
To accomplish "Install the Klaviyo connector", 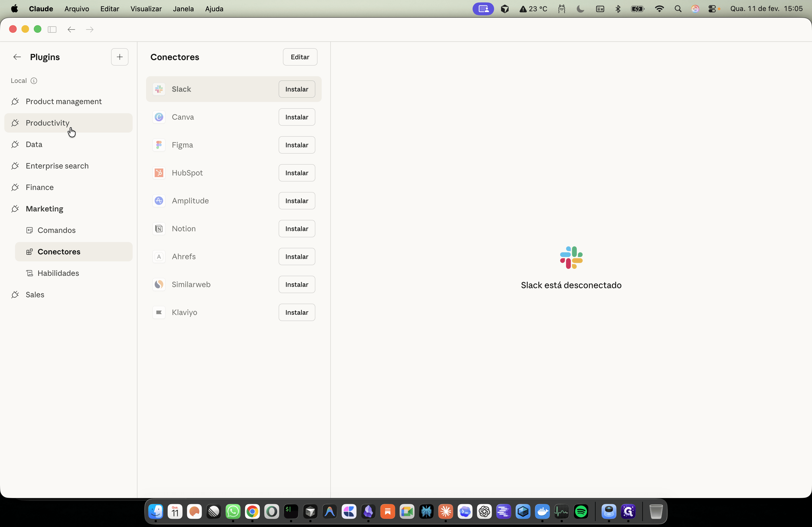I will (297, 313).
